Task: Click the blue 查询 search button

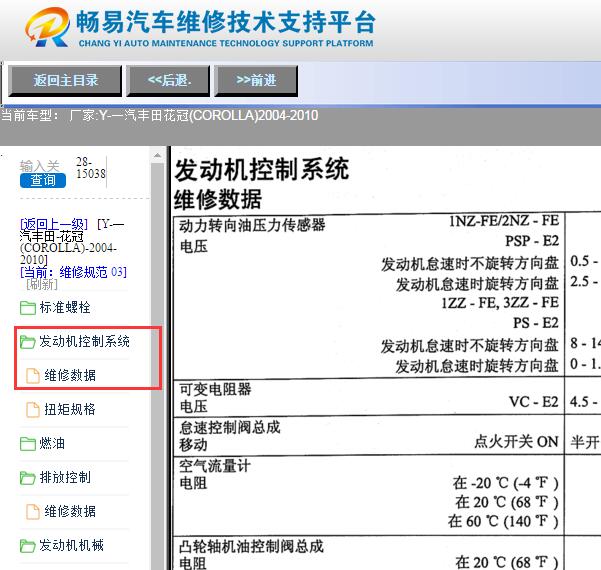Action: (43, 180)
